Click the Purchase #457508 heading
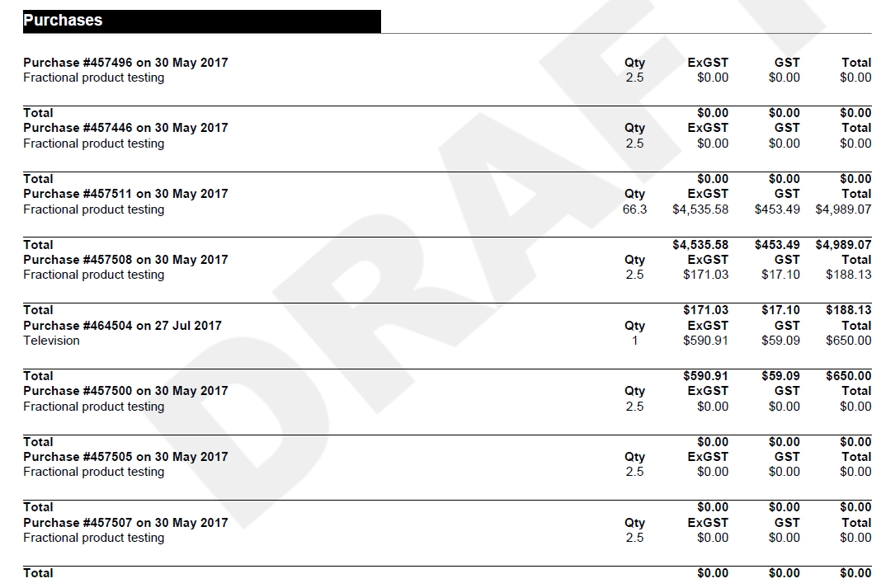The image size is (895, 588). click(125, 260)
